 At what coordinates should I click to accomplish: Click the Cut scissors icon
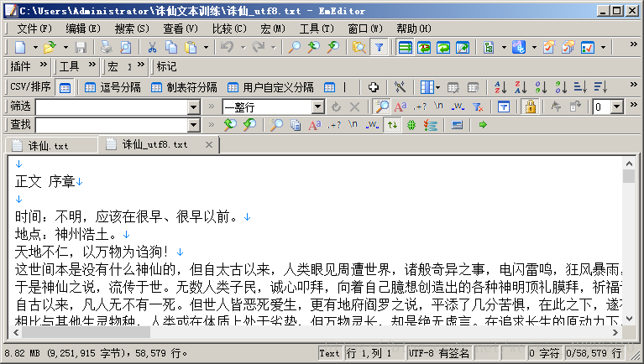point(152,47)
